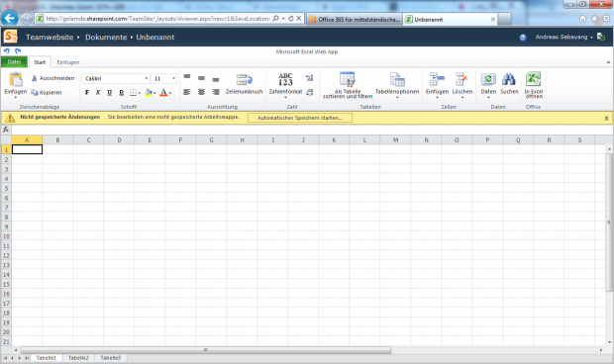
Task: Click the undo arrow
Action: 7,50
